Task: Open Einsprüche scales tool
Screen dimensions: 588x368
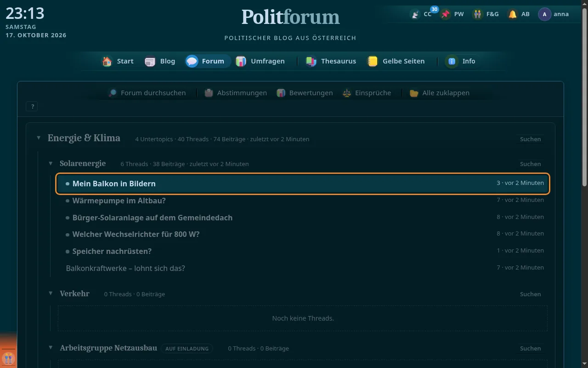Action: 367,93
